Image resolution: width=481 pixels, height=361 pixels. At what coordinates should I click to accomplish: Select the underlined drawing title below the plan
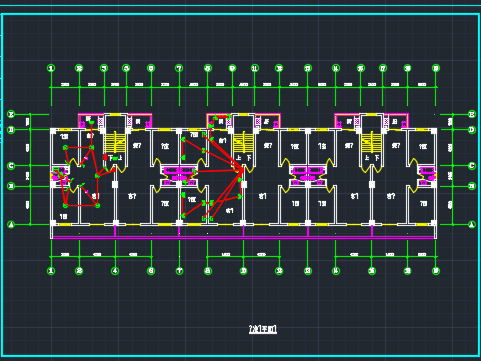263,329
